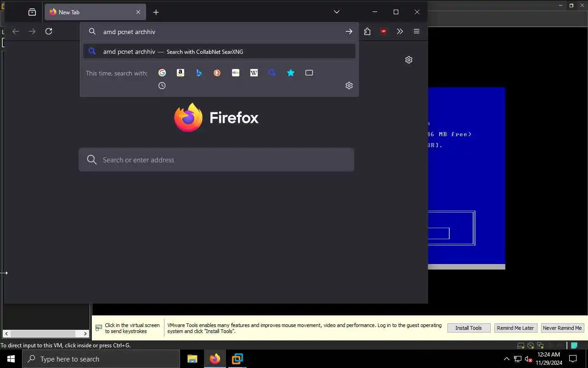Open the Windows notification center
588x368 pixels.
573,359
